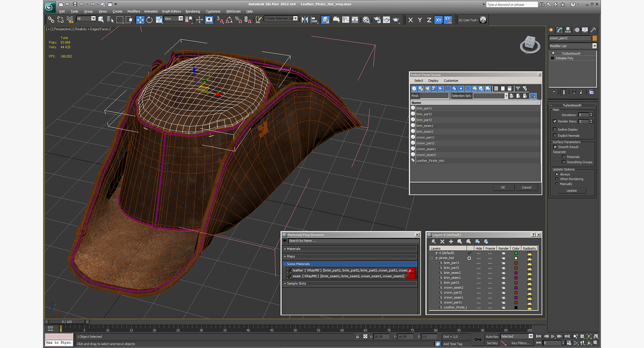644x348 pixels.
Task: Click the color swatch for brim_seam2 layer
Action: point(516,273)
